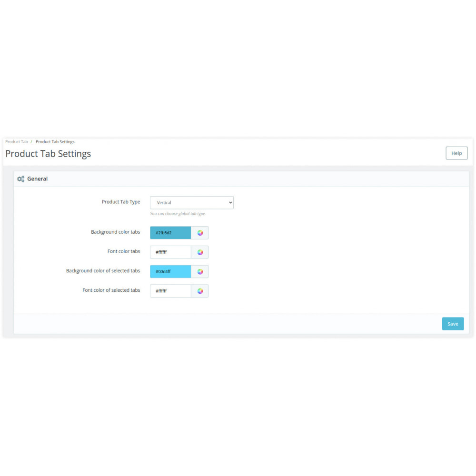
Task: Click the Font color of selected tabs label
Action: pyautogui.click(x=111, y=290)
